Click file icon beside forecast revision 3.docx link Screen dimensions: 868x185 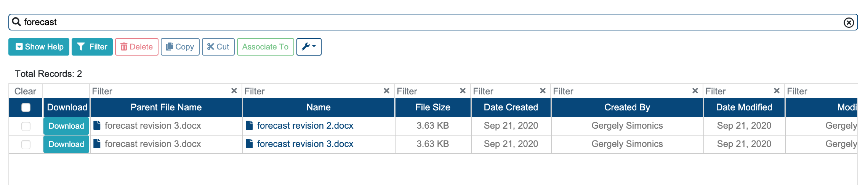point(249,144)
